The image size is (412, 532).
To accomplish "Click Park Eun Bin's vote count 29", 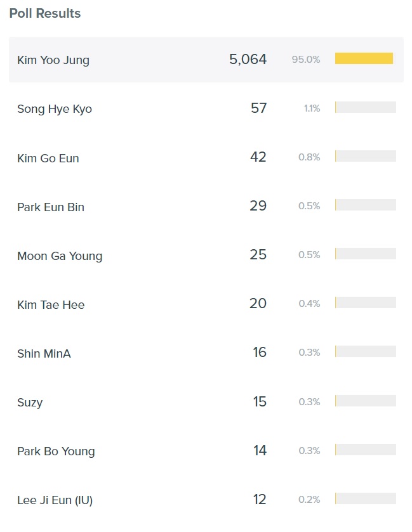I will click(x=258, y=206).
